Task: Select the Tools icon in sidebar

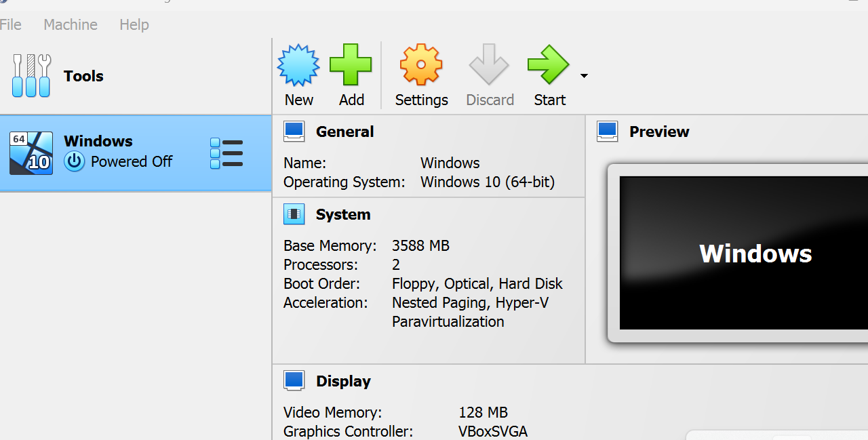Action: pos(31,76)
